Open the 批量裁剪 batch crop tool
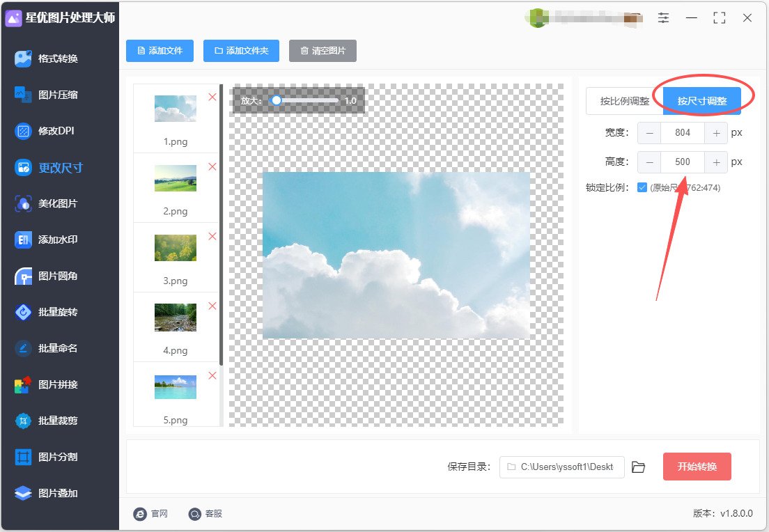769x532 pixels. tap(47, 421)
